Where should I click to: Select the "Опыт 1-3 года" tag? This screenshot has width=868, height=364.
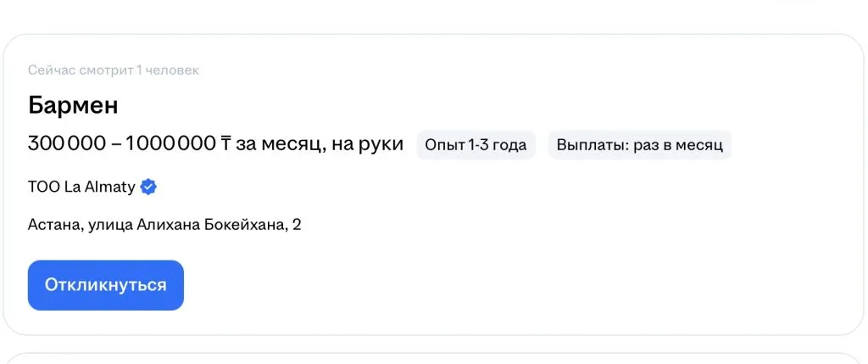coord(476,145)
